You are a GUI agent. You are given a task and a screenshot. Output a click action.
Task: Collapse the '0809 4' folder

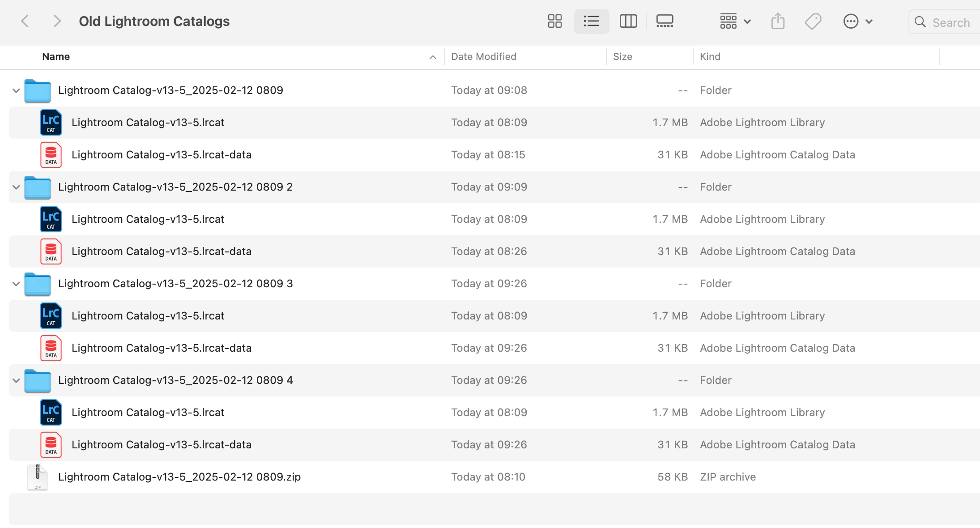[x=16, y=380]
